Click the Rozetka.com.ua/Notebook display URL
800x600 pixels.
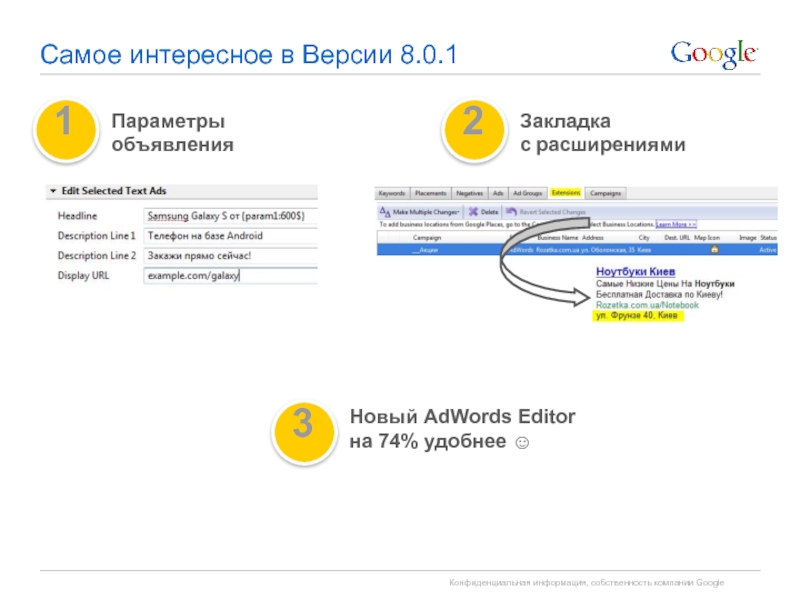point(647,305)
